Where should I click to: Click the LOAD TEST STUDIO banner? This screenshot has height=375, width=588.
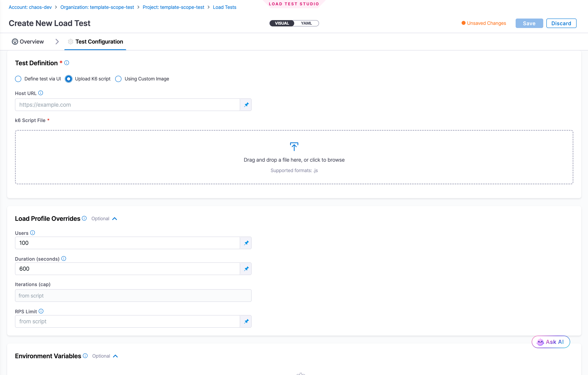click(x=294, y=4)
